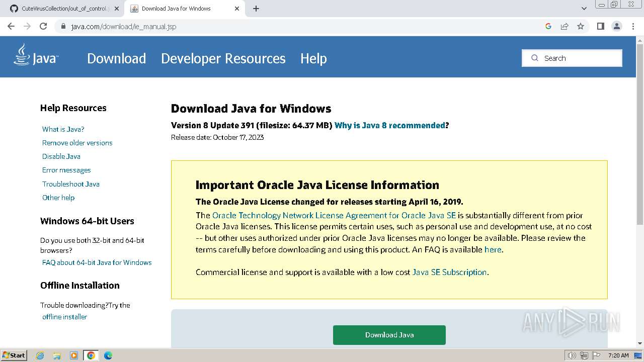
Task: Click the 'Download Java for Windows' heading
Action: (x=251, y=109)
